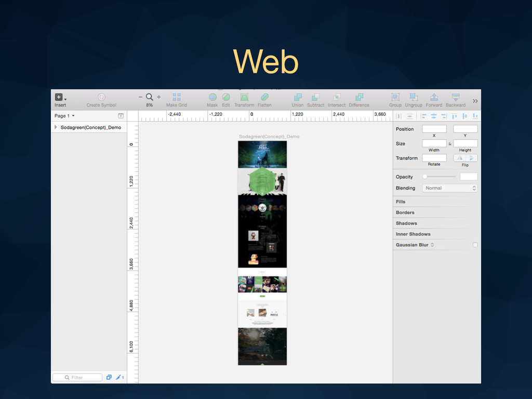
Task: Apply the Subtract boolean operation
Action: point(315,97)
